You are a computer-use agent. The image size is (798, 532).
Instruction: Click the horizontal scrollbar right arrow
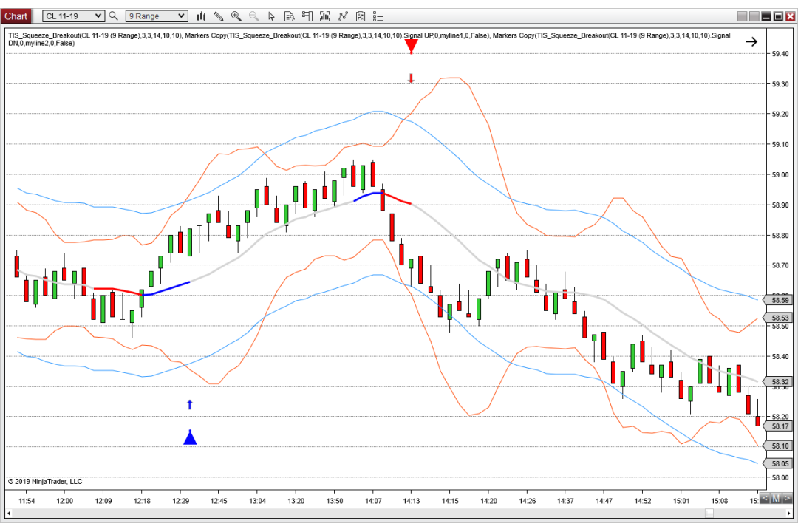(789, 514)
